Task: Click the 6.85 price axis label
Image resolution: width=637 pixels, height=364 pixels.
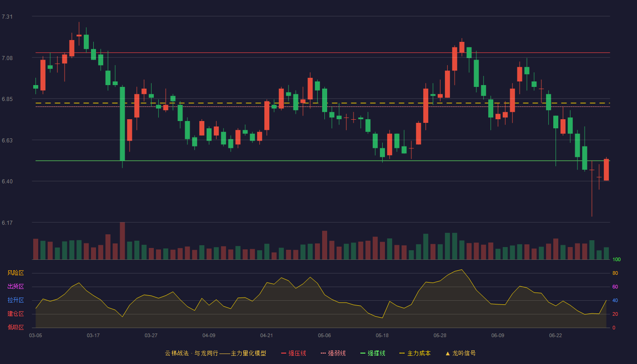Action: (x=7, y=99)
